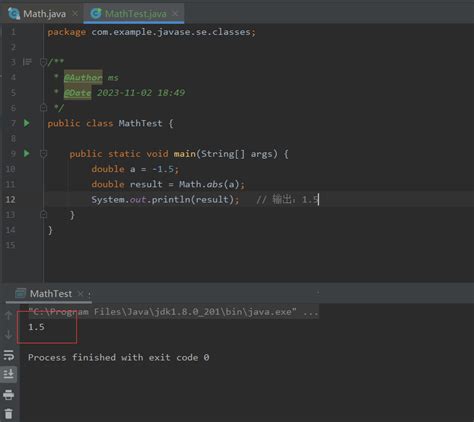Close the MathTest run tab
Viewport: 474px width, 422px height.
[x=80, y=294]
